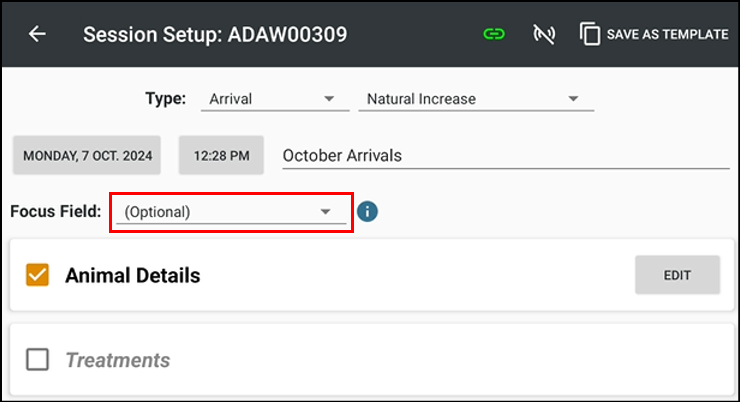740x402 pixels.
Task: Click the Edit button for Animal Details
Action: pyautogui.click(x=677, y=275)
